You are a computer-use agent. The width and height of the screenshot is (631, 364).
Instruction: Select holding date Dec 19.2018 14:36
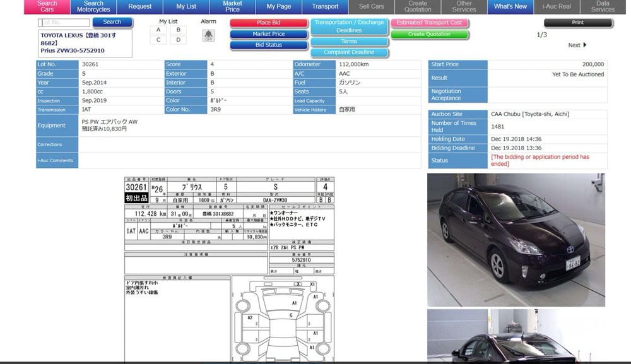click(516, 139)
